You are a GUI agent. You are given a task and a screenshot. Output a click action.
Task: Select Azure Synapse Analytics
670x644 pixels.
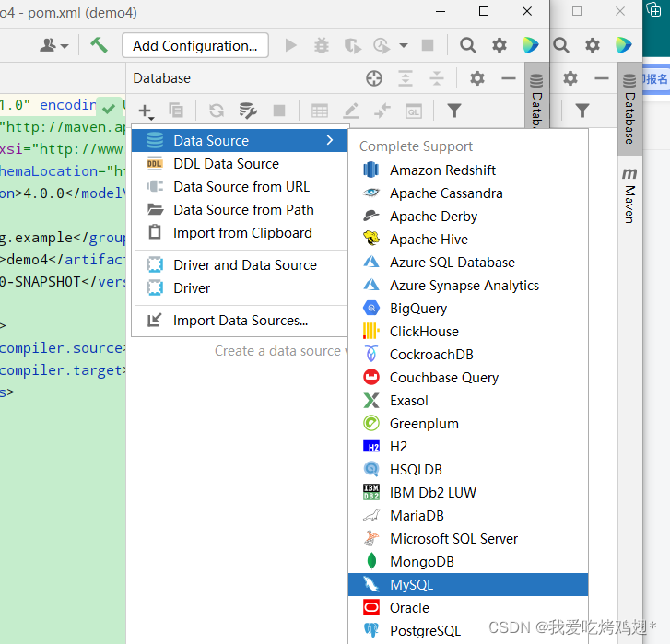pyautogui.click(x=468, y=286)
